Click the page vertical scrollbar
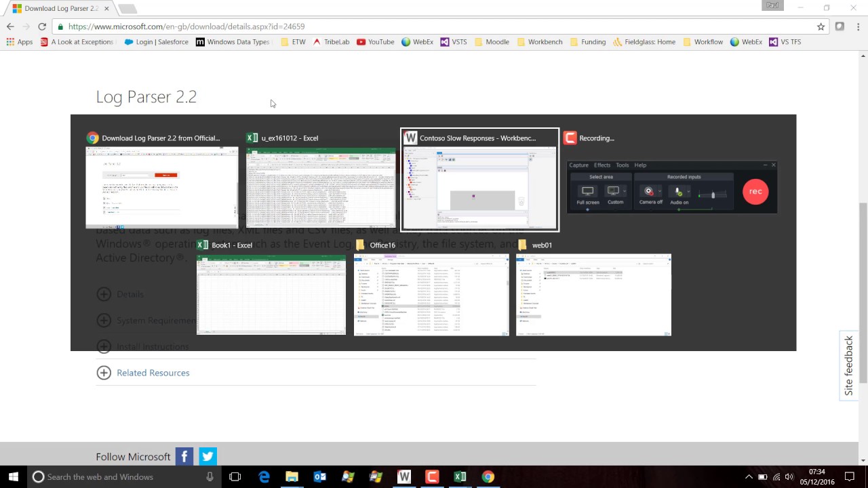The height and width of the screenshot is (488, 868). [863, 258]
